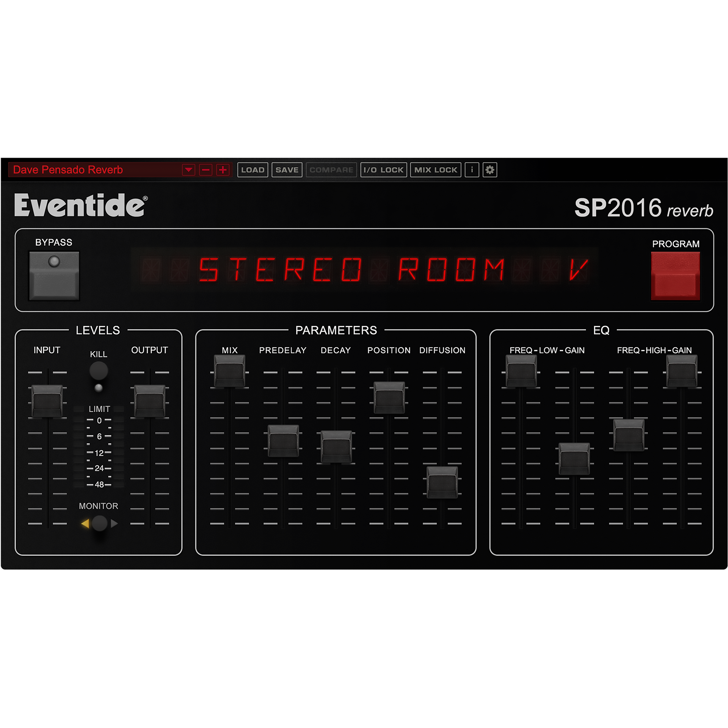Click the minus to load previous preset
This screenshot has height=728, width=728.
click(205, 170)
